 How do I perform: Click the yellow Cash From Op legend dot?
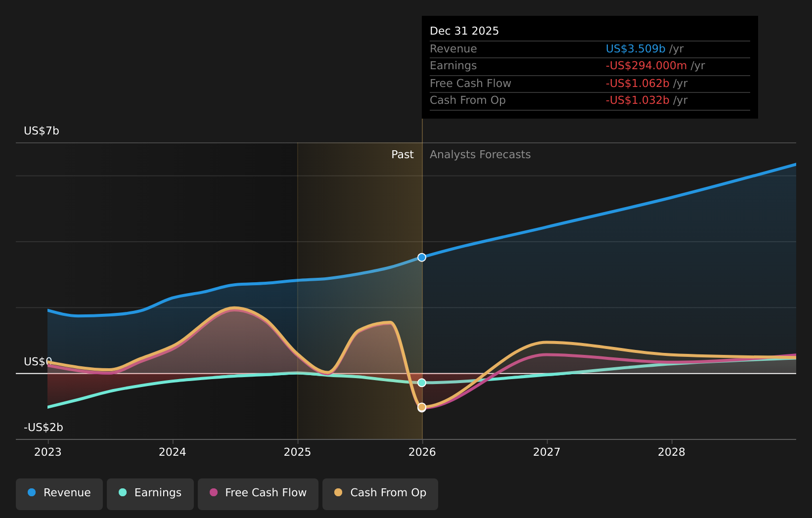[338, 493]
